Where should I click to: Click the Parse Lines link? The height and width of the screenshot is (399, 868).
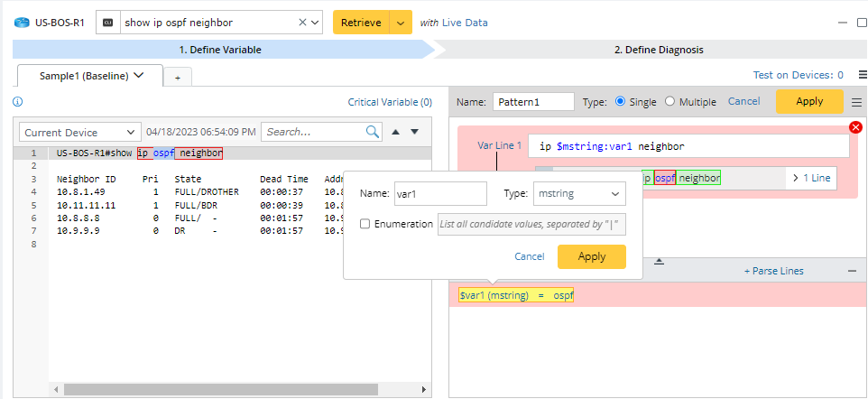pos(773,271)
